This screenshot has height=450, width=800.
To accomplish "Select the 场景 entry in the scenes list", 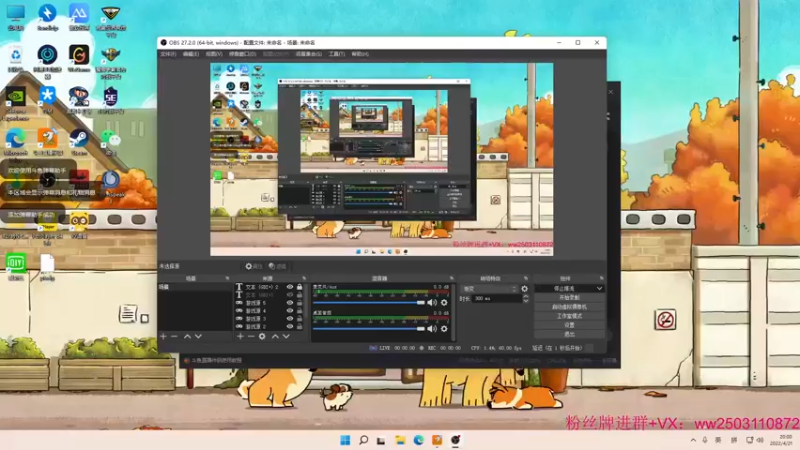I will click(x=194, y=287).
